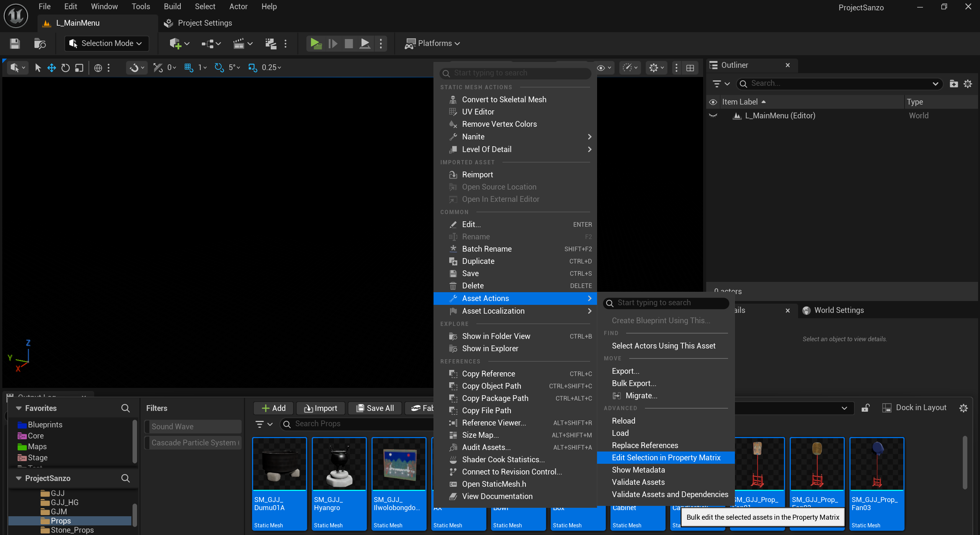Select the rotate tool icon
The image size is (980, 535).
click(x=65, y=68)
